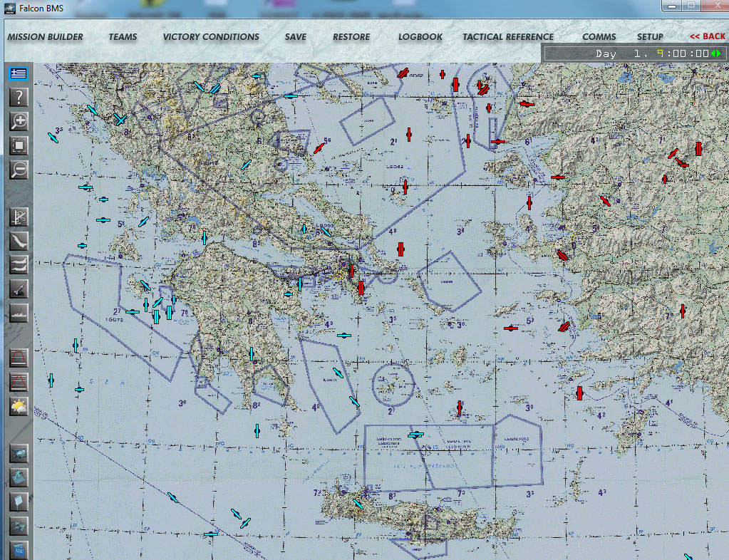Open the help question mark button
This screenshot has height=560, width=729.
pyautogui.click(x=19, y=98)
